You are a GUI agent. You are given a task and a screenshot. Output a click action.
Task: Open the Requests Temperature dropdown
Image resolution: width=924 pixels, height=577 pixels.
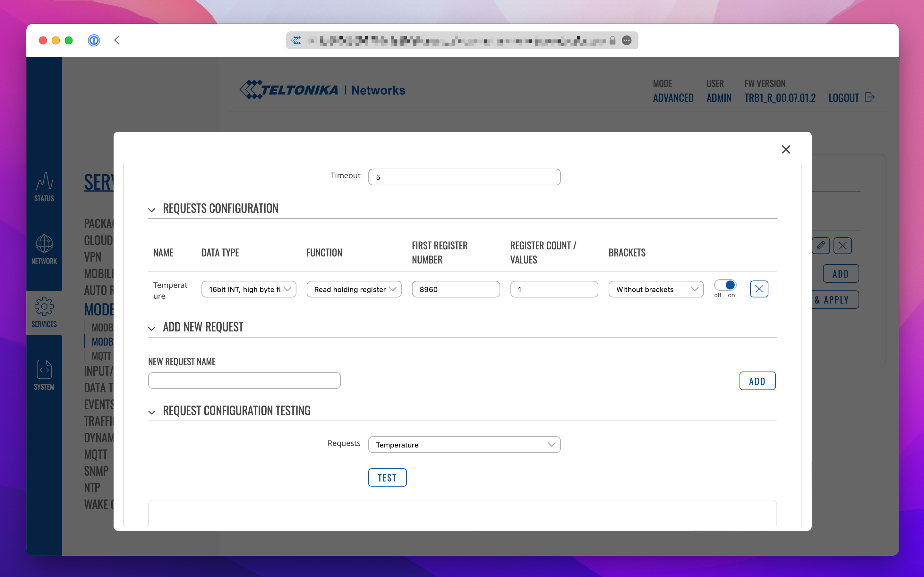pyautogui.click(x=464, y=445)
